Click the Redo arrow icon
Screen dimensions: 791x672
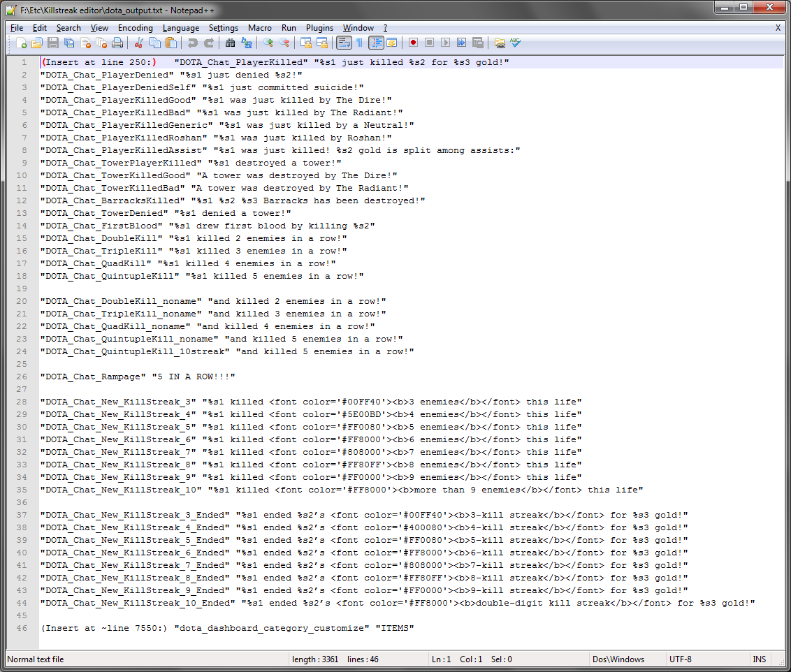[x=209, y=43]
